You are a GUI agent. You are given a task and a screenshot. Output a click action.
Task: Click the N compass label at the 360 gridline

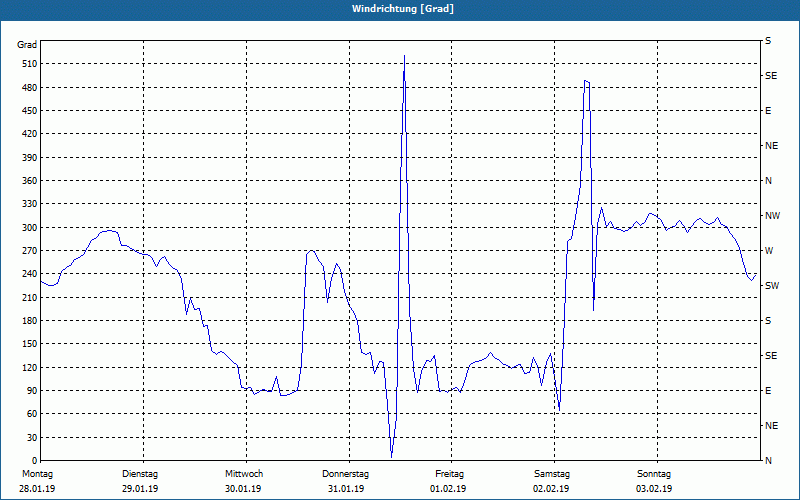(768, 181)
